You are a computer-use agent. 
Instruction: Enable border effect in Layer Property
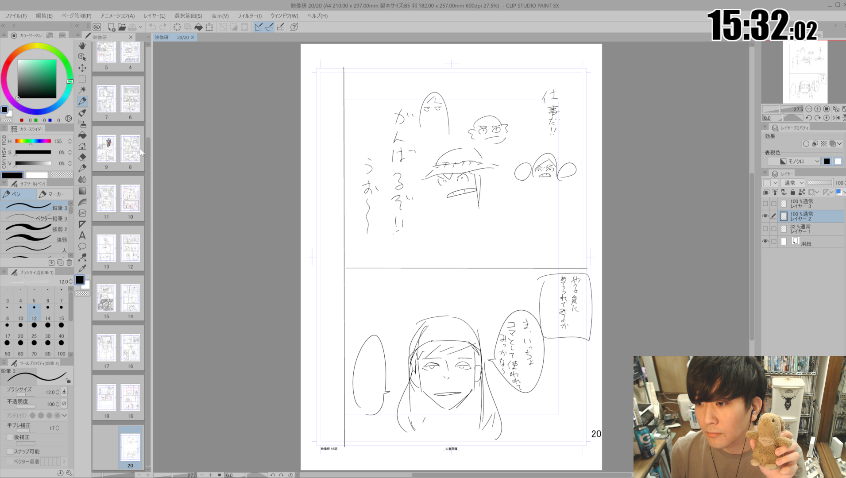[806, 144]
